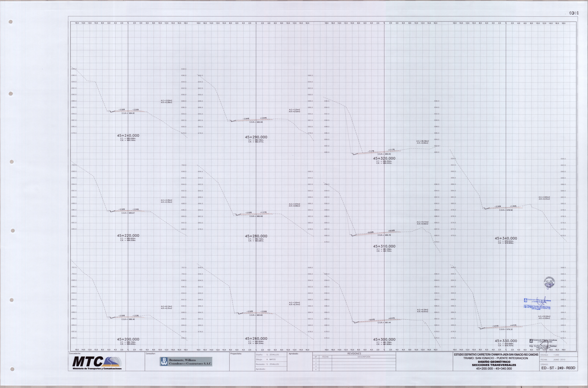588x388 pixels.
Task: Select section label 45+300.000
Action: (x=384, y=339)
